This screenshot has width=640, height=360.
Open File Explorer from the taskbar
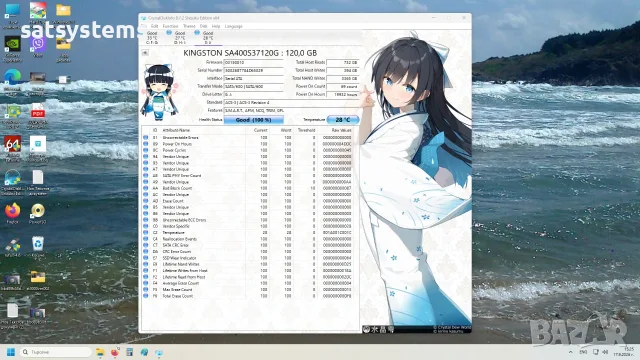(100, 352)
